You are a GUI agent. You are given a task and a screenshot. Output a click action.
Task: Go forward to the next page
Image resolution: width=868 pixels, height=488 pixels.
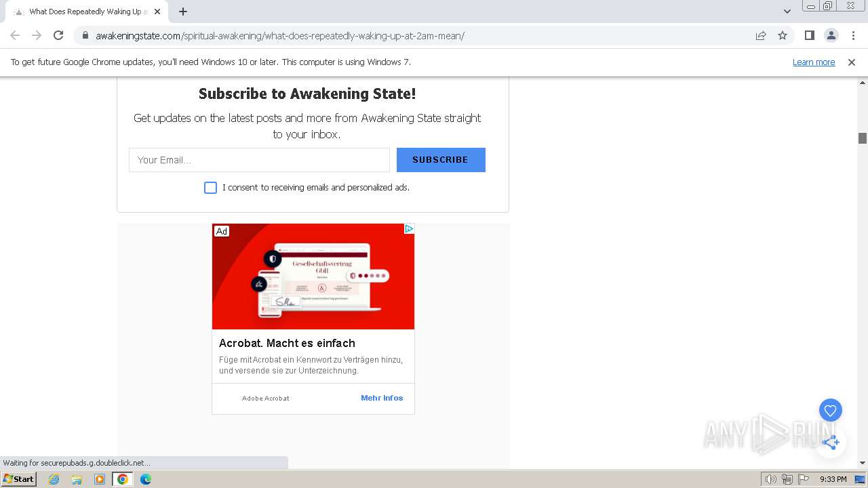(x=37, y=35)
